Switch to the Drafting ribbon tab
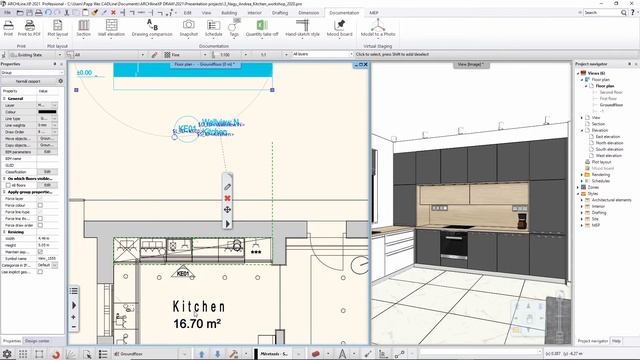Screen dimensions: 640x360 (x=280, y=13)
